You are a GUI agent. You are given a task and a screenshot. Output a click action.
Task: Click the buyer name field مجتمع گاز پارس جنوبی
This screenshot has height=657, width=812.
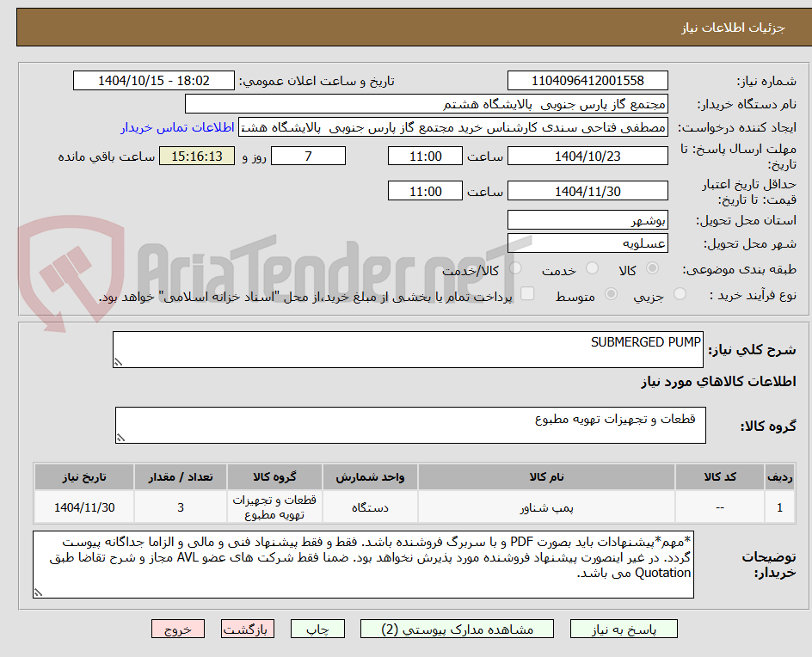[426, 104]
